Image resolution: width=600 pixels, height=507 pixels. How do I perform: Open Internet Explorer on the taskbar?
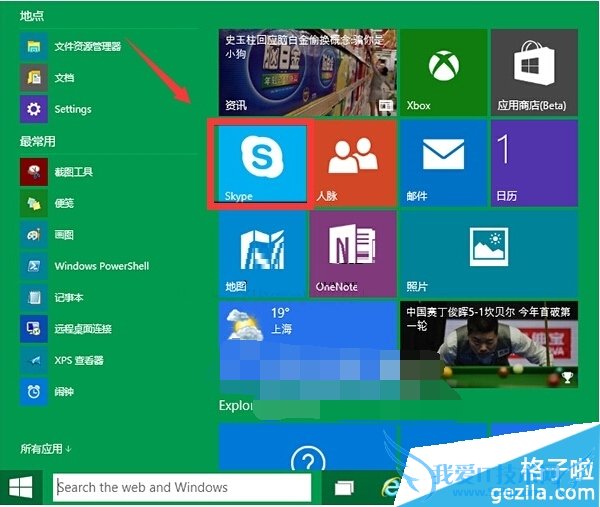tap(390, 487)
